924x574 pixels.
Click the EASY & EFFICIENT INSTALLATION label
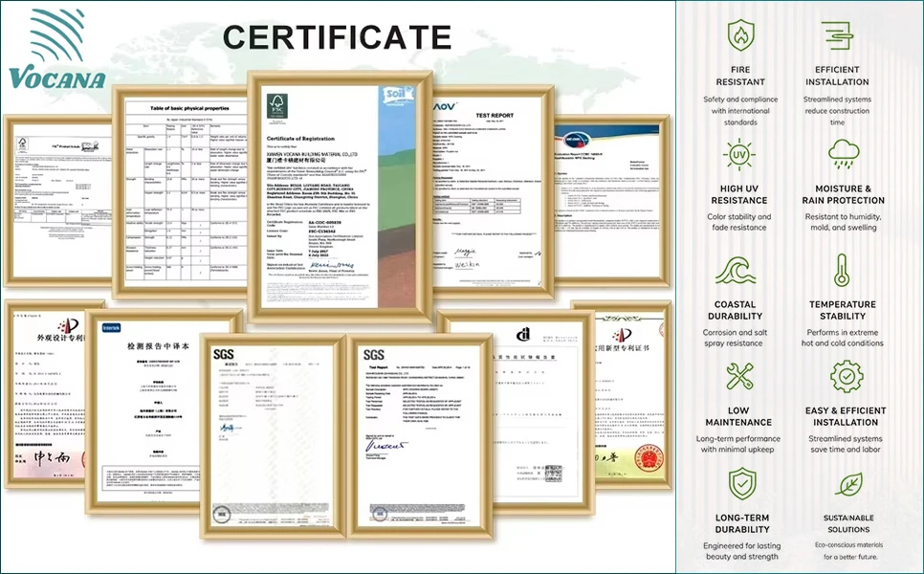pyautogui.click(x=846, y=416)
